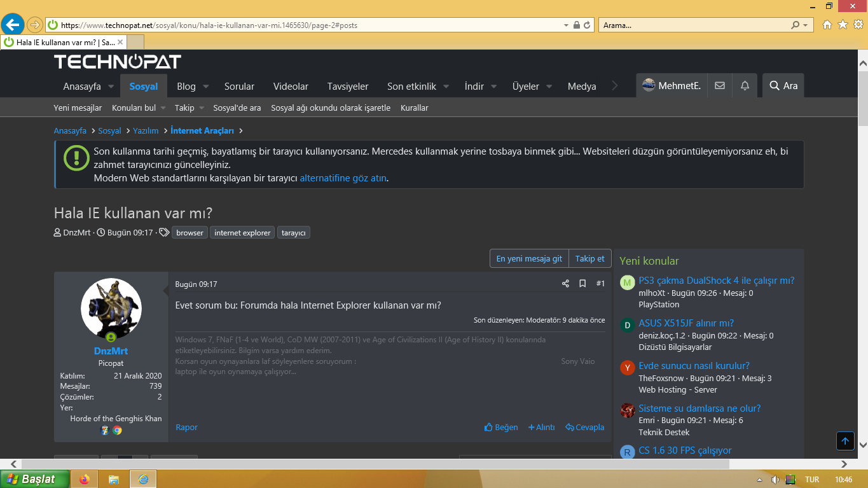
Task: Click the Kurallar link
Action: tap(415, 108)
